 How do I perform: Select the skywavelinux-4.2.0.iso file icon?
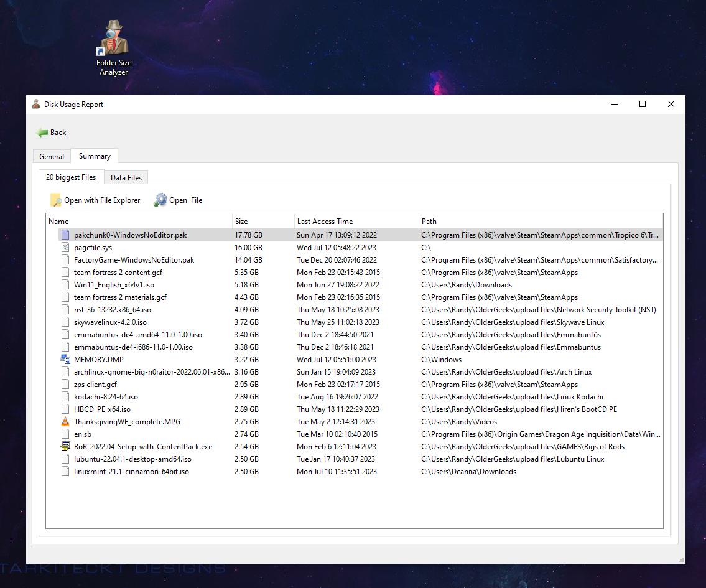[65, 322]
